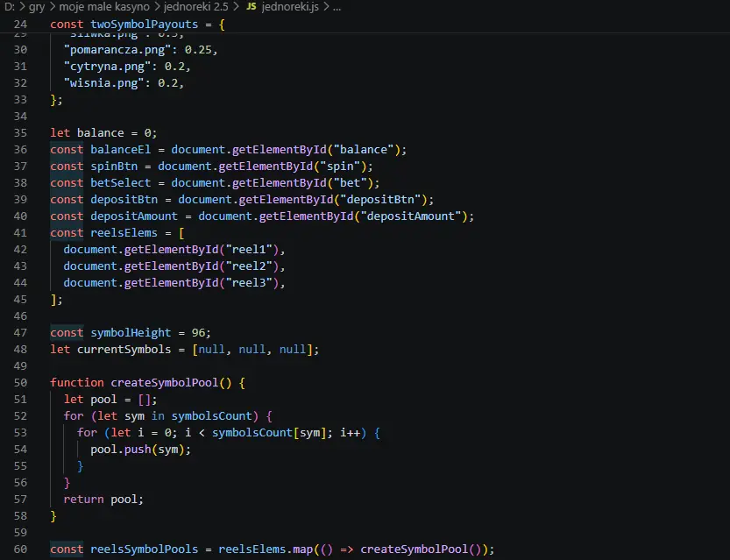Click line number 41
The height and width of the screenshot is (560, 730).
click(x=20, y=233)
